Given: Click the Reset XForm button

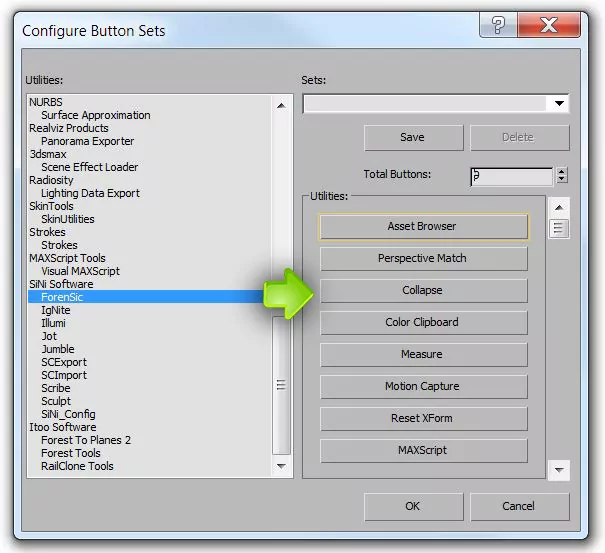Looking at the screenshot, I should point(422,419).
